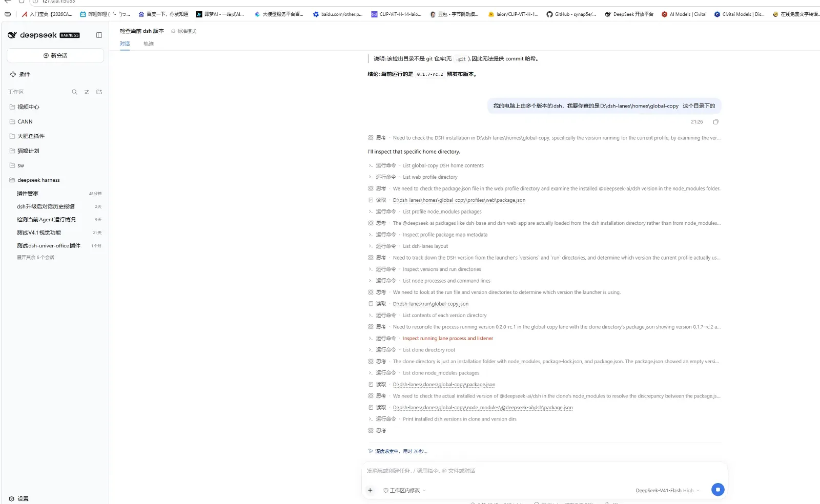
Task: Expand command step List web profile directory
Action: pyautogui.click(x=413, y=177)
